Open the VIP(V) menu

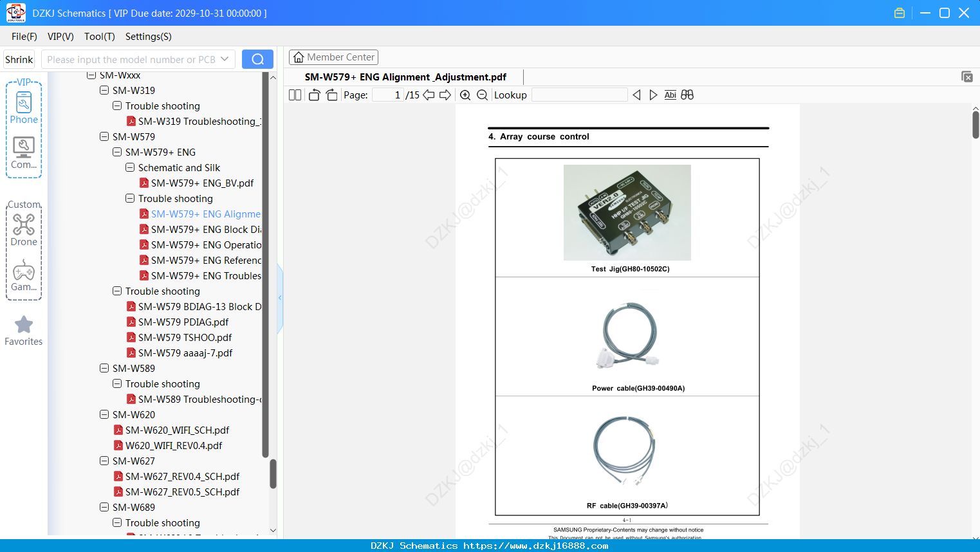click(x=60, y=37)
